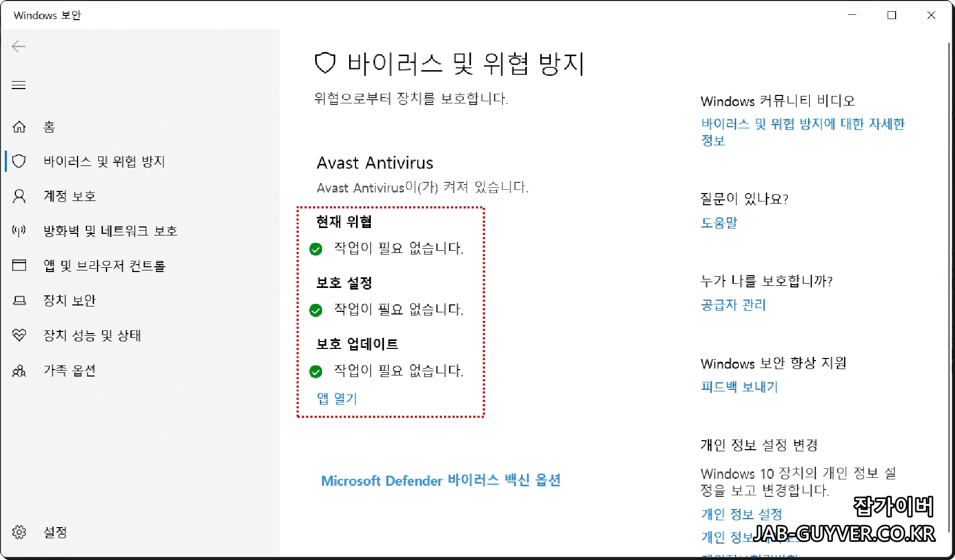The width and height of the screenshot is (955, 560).
Task: Click the back arrow icon
Action: [19, 47]
